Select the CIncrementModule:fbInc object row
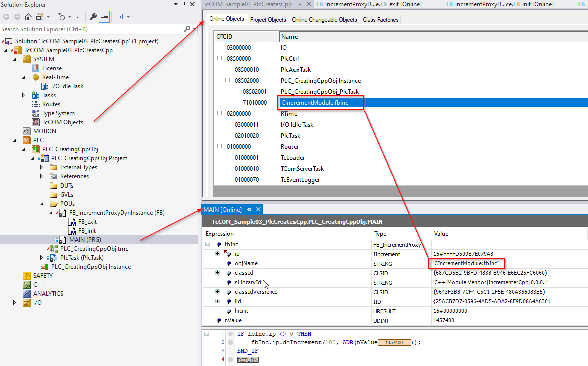 pos(401,102)
